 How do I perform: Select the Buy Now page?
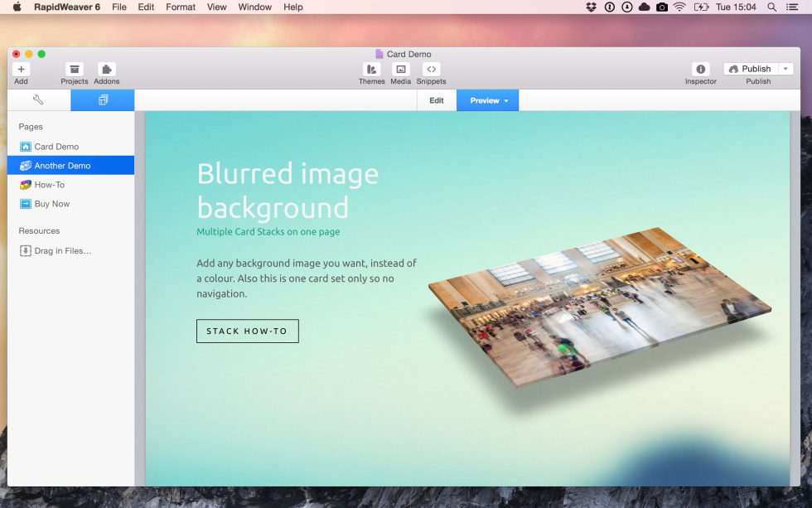[x=71, y=204]
